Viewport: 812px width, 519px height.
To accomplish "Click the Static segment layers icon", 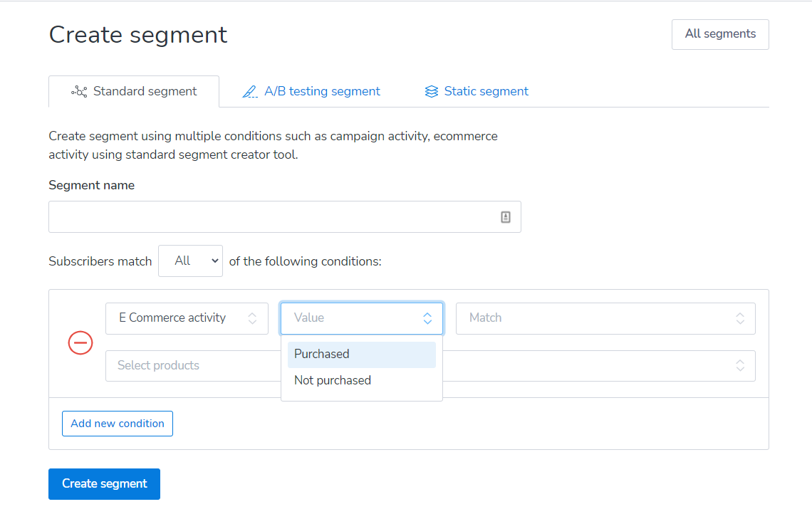I will (431, 92).
